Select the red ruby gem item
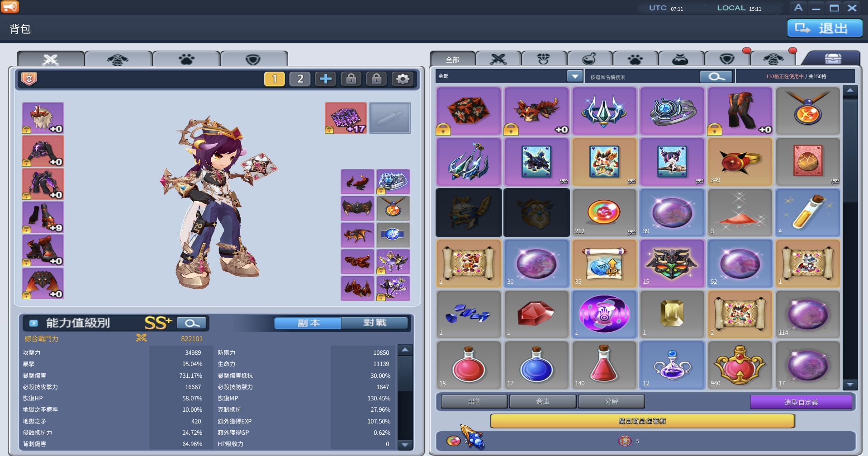 536,314
